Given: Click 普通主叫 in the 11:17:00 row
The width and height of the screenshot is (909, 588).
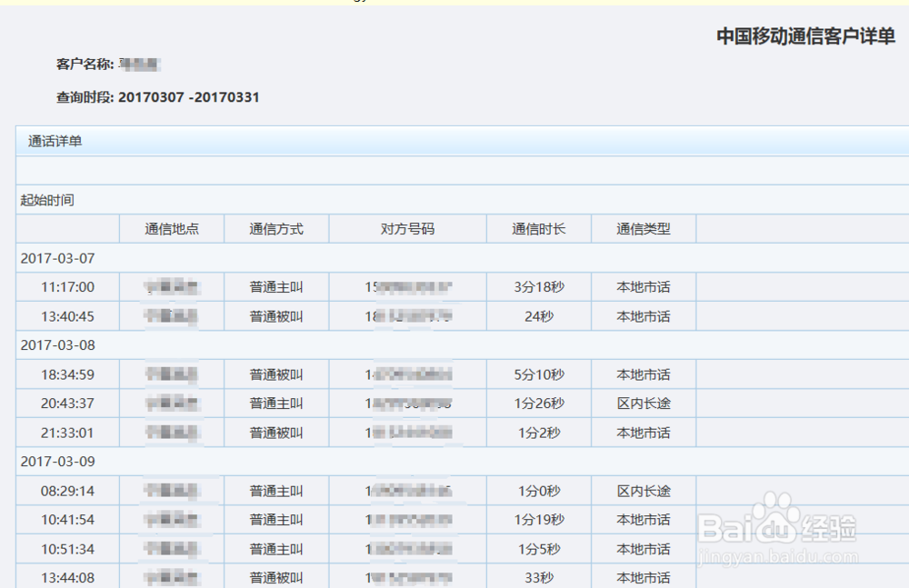Looking at the screenshot, I should click(x=276, y=287).
